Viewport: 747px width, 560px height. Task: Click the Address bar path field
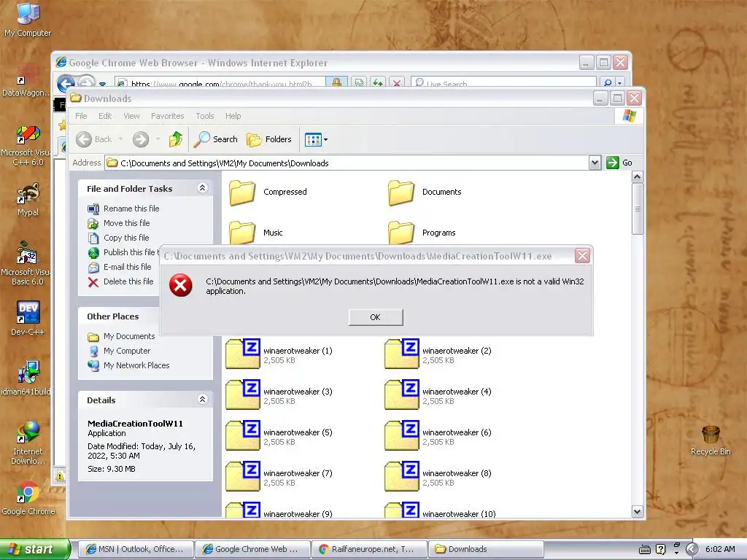click(347, 163)
